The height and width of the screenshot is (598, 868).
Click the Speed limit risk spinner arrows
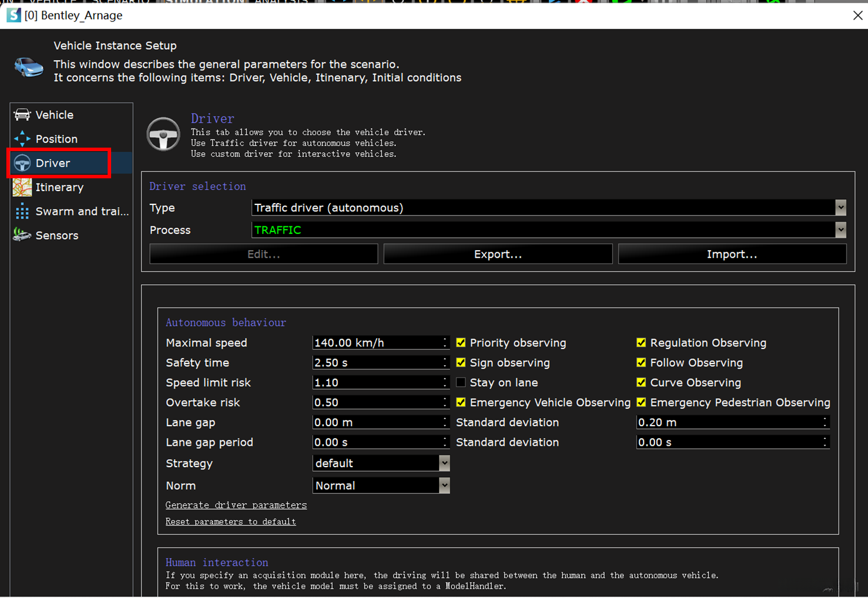(445, 383)
